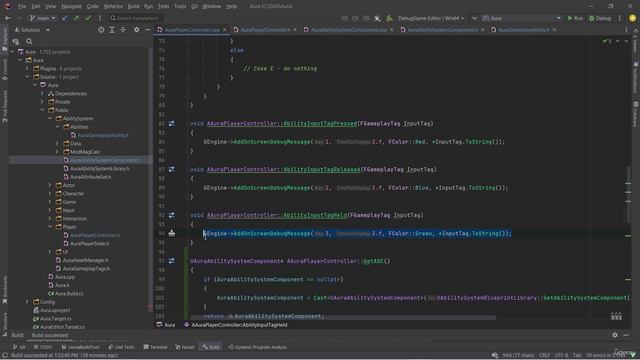Image resolution: width=640 pixels, height=360 pixels.
Task: Close the AuraGameplayAbility.h tab
Action: 554,30
